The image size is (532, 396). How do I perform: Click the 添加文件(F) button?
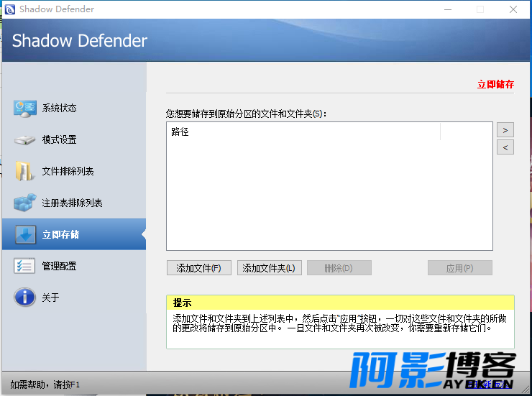199,268
